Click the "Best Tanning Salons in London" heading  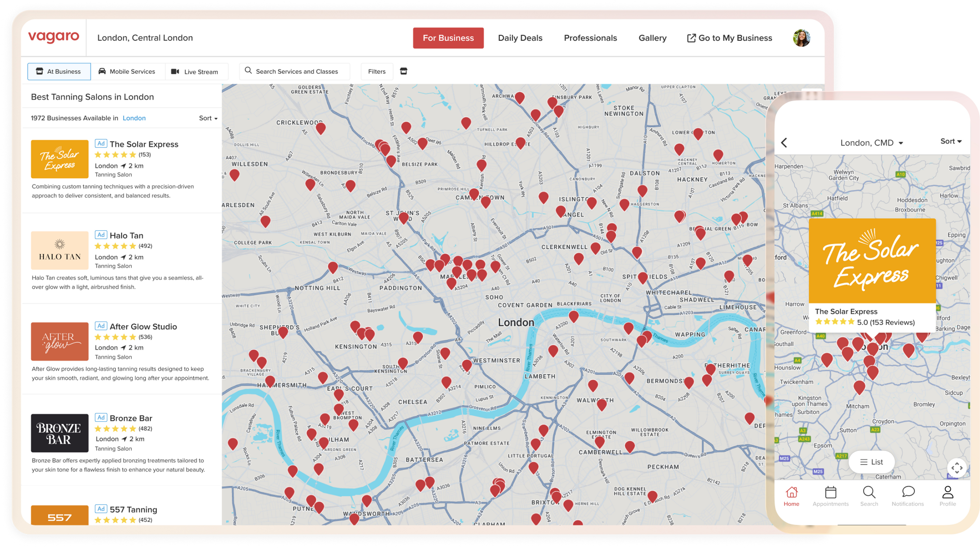[x=92, y=97]
